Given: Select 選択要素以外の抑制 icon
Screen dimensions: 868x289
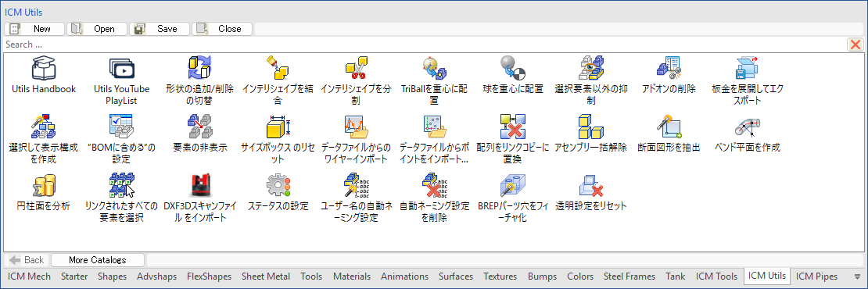Looking at the screenshot, I should click(x=590, y=69).
